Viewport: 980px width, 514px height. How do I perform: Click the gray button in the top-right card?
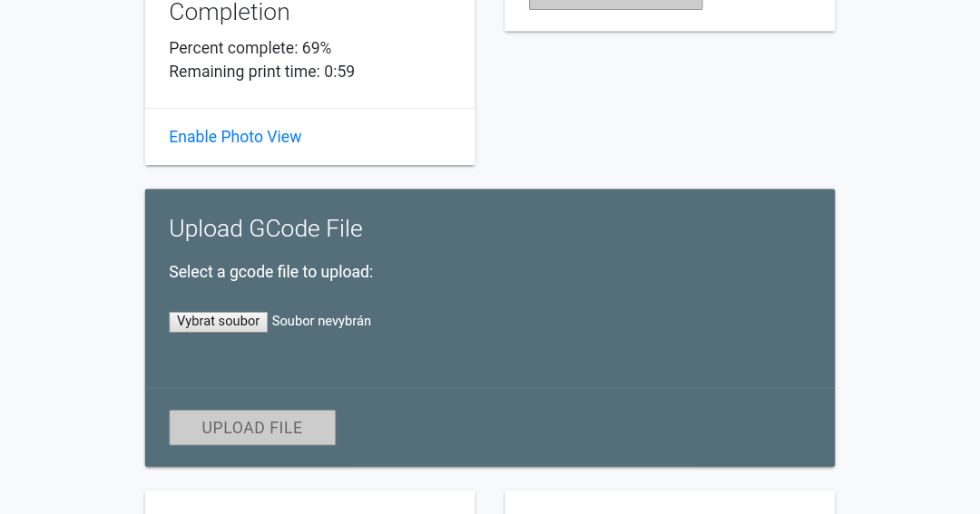pyautogui.click(x=615, y=5)
